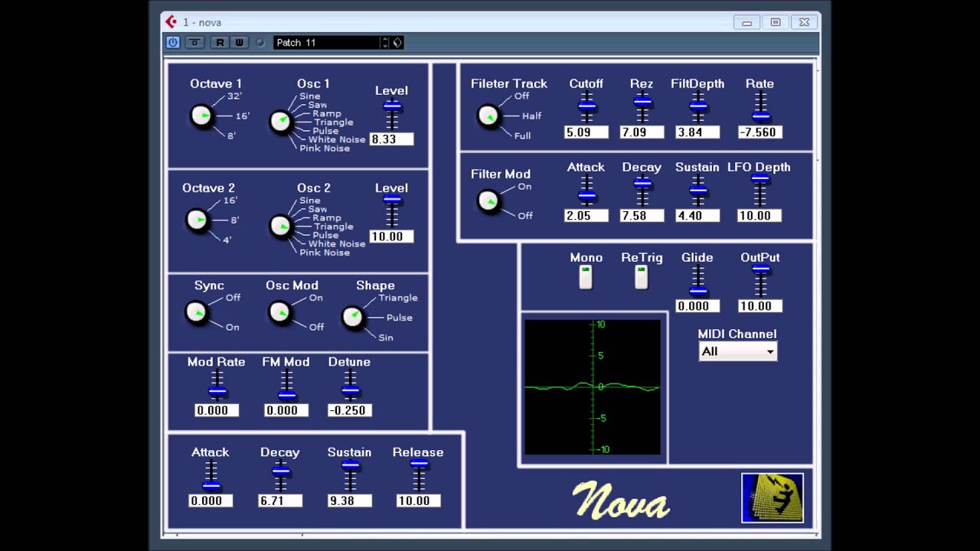Click the bypass effect button
Image resolution: width=980 pixels, height=551 pixels.
194,42
